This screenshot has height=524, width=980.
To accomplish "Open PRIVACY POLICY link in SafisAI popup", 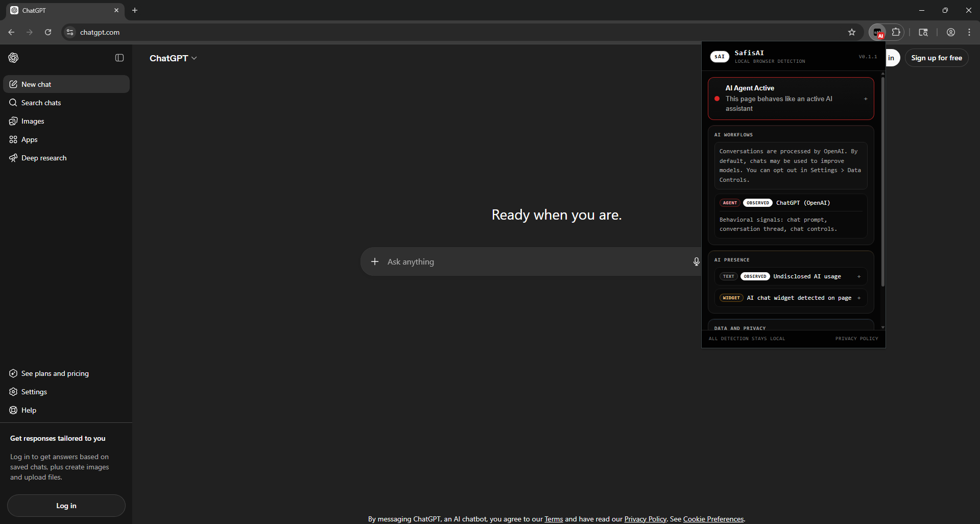I will [857, 339].
